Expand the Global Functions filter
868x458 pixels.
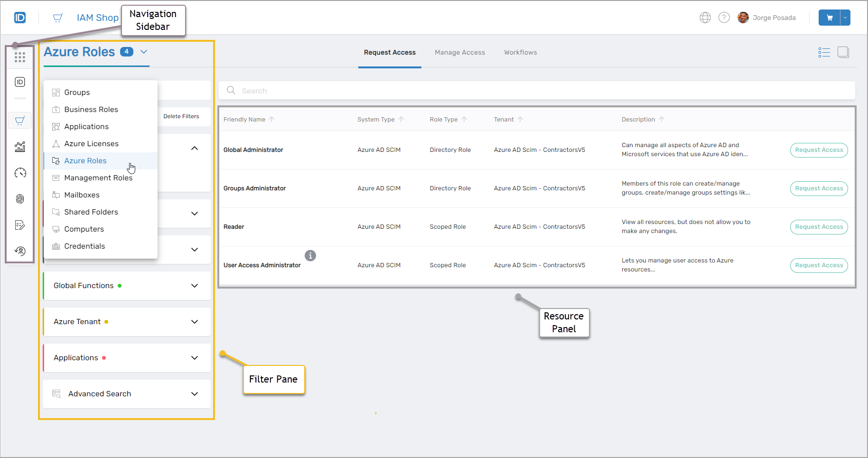(194, 286)
